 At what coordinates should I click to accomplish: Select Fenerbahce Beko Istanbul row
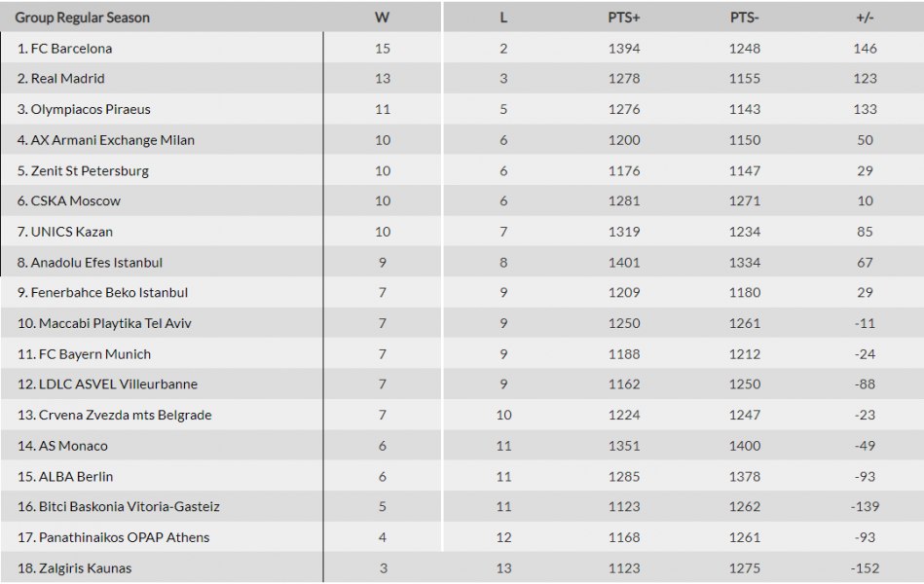coord(109,293)
